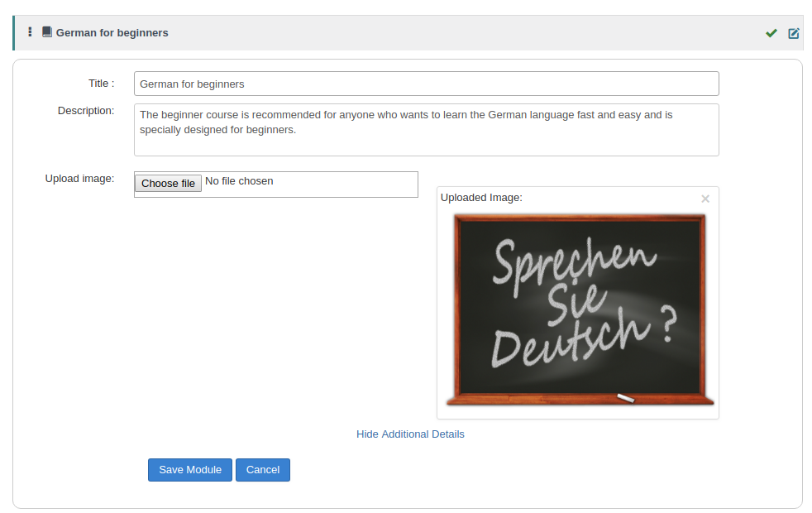
Task: Click the book icon beside module name
Action: pos(47,32)
